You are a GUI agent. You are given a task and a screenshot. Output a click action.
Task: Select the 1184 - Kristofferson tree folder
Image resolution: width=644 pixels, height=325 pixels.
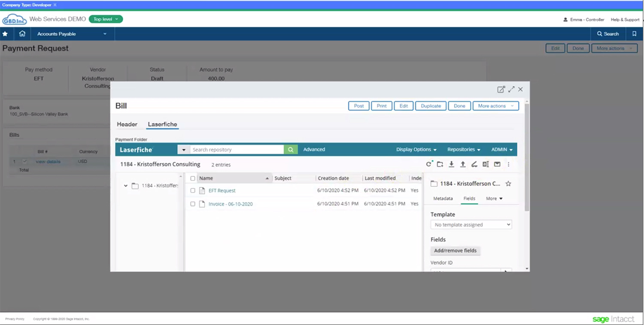coord(155,186)
